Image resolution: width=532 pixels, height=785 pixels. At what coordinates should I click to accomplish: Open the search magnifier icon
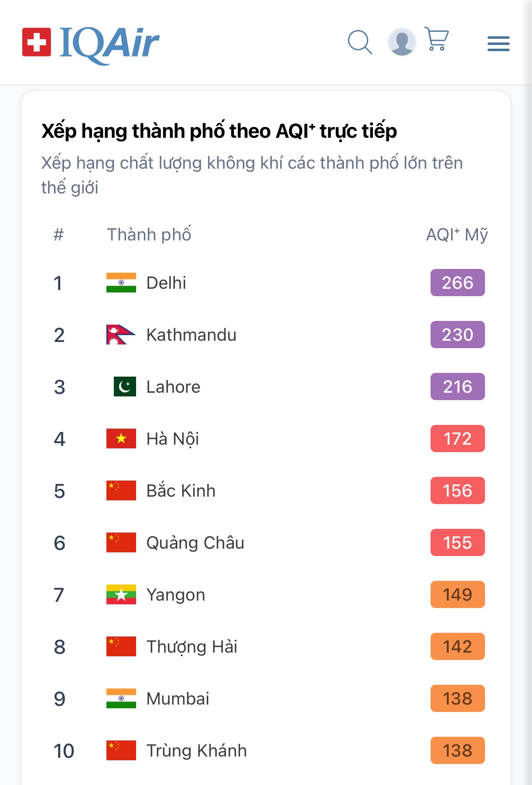[360, 42]
